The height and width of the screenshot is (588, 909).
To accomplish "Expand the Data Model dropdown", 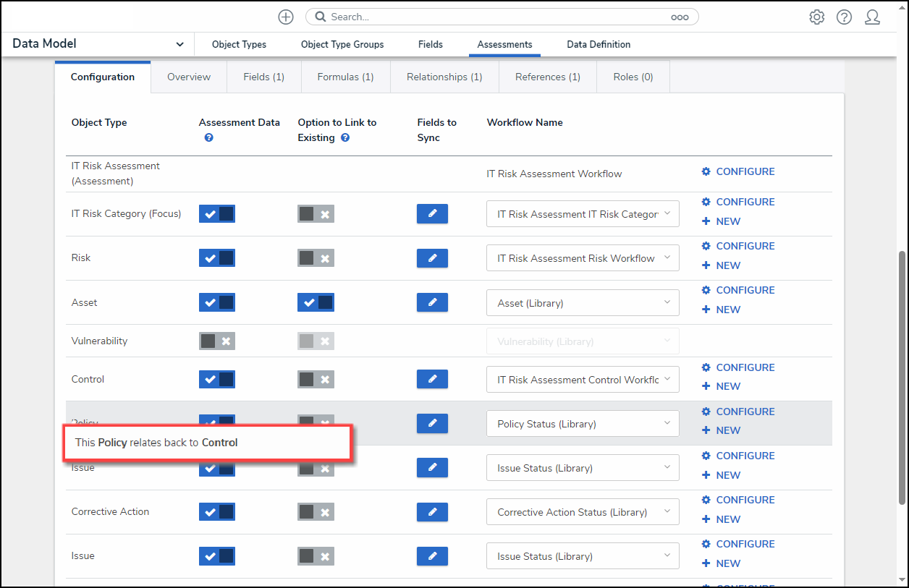I will tap(179, 44).
